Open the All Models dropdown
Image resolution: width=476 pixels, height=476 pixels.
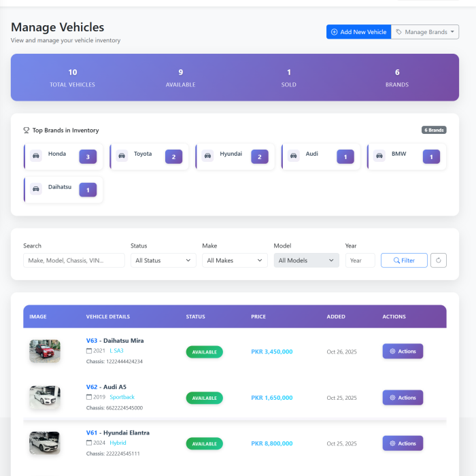(306, 260)
